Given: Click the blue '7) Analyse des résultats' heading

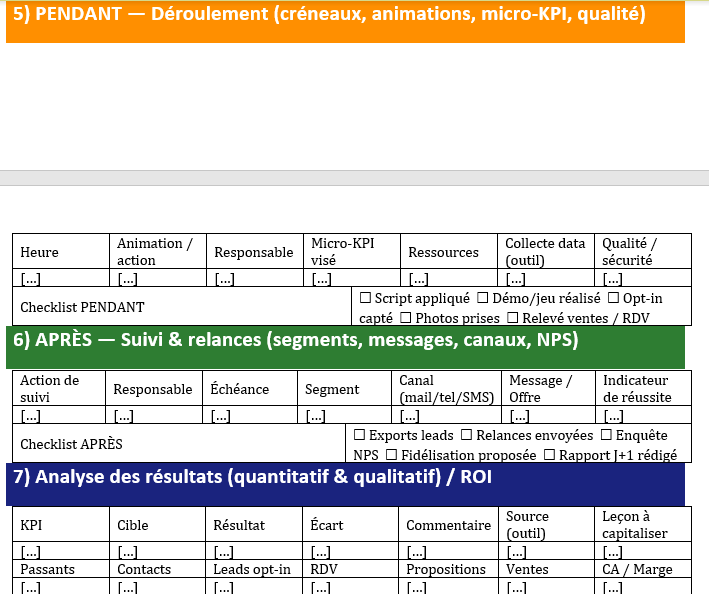Looking at the screenshot, I should (x=345, y=477).
